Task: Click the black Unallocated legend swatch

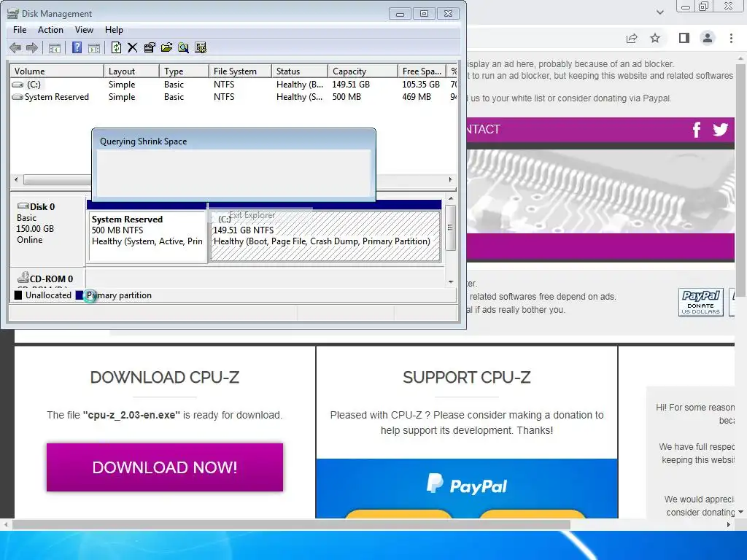Action: coord(18,295)
